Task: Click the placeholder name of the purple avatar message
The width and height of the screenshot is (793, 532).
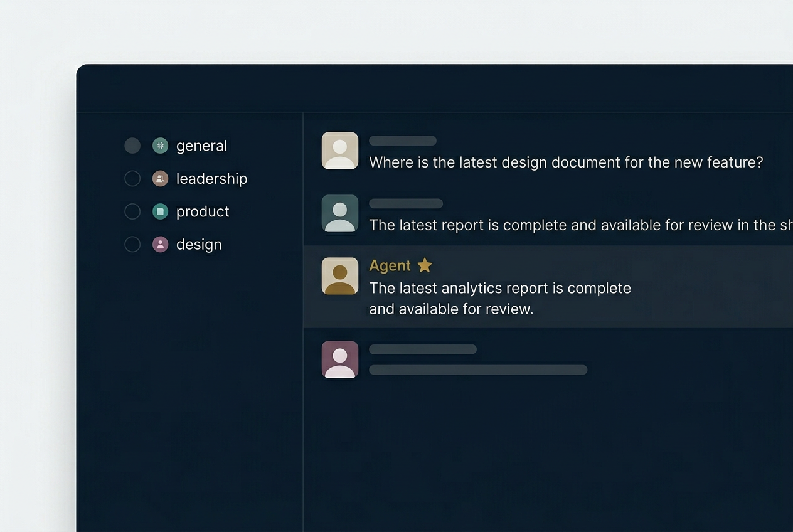Action: coord(423,349)
